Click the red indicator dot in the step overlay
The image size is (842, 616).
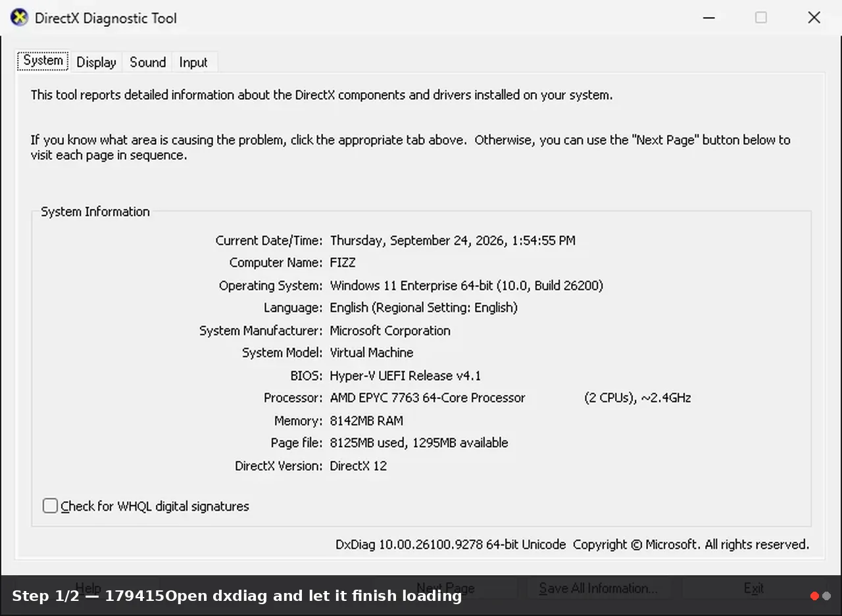click(814, 596)
